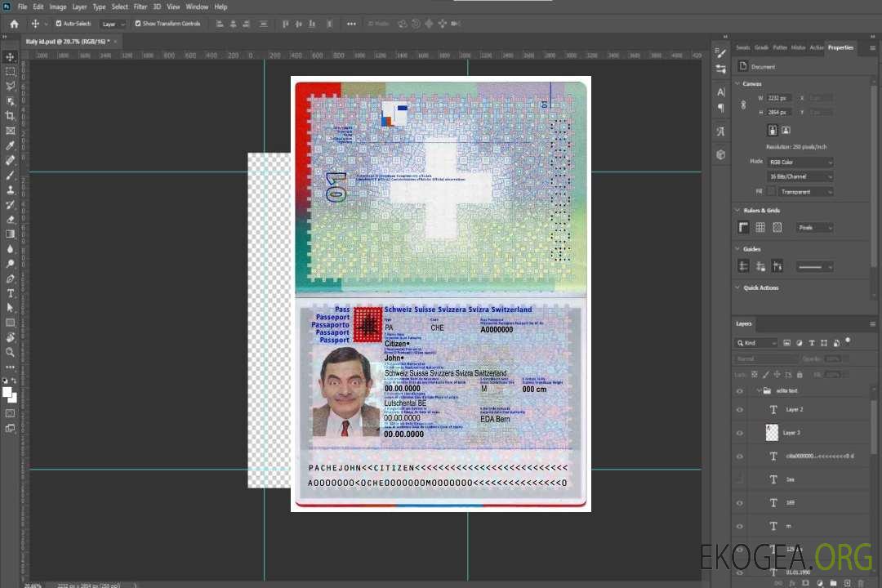
Task: Open the Window menu
Action: coord(197,7)
